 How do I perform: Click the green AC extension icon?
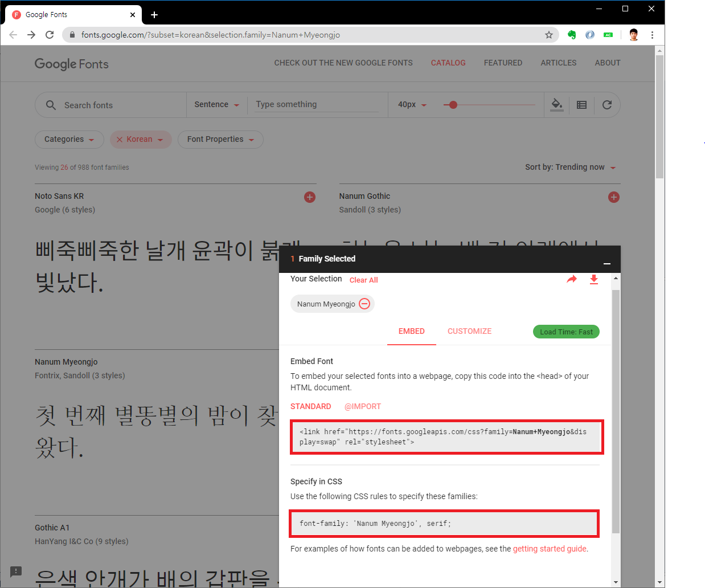(608, 35)
